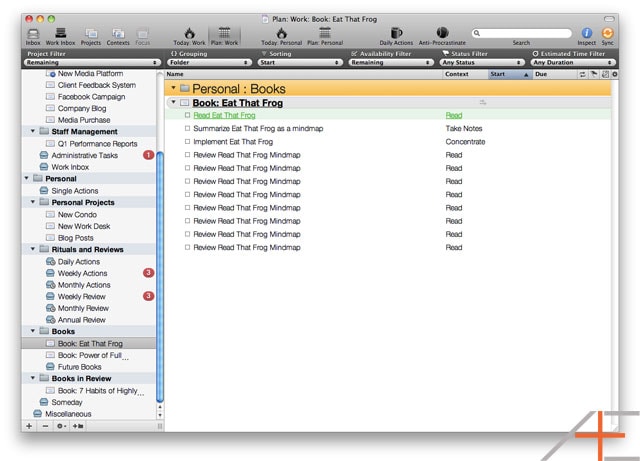640x461 pixels.
Task: Open the Sorting Start dropdown
Action: (x=300, y=62)
